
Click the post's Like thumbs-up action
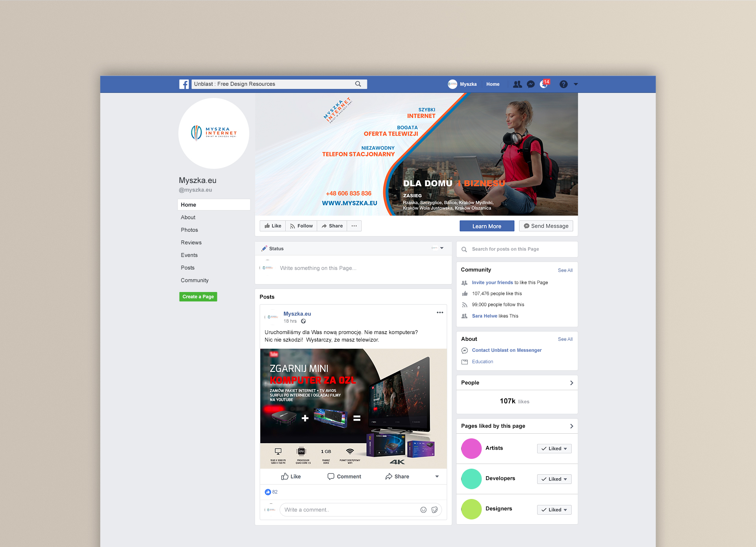click(291, 477)
